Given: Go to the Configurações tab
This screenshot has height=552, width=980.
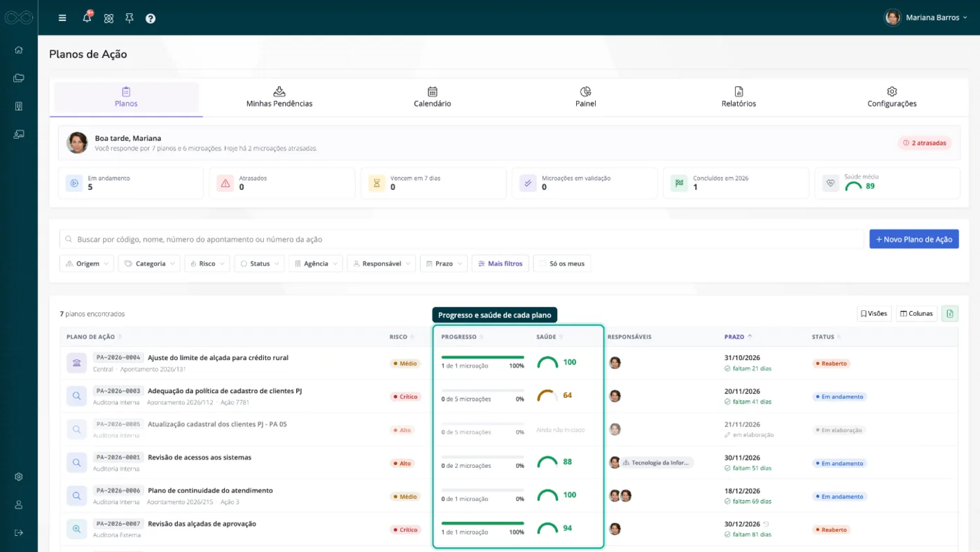Looking at the screenshot, I should [892, 97].
